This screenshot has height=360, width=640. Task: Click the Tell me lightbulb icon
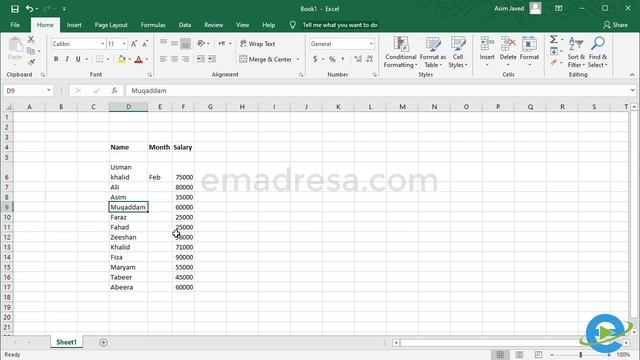pyautogui.click(x=292, y=25)
